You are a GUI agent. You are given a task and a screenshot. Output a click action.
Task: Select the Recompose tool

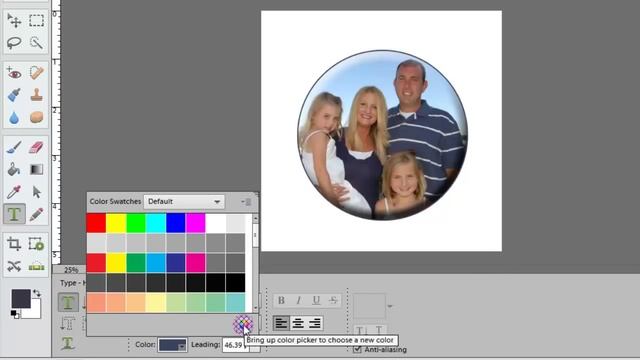[x=36, y=244]
